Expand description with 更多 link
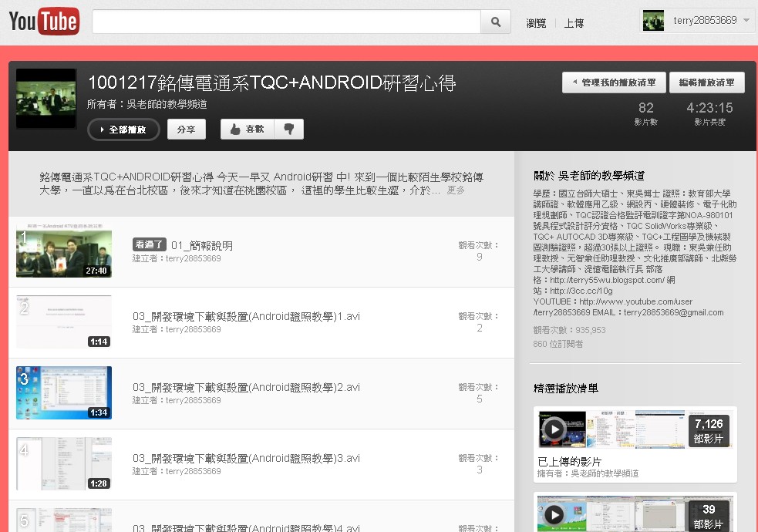This screenshot has width=758, height=532. (456, 190)
